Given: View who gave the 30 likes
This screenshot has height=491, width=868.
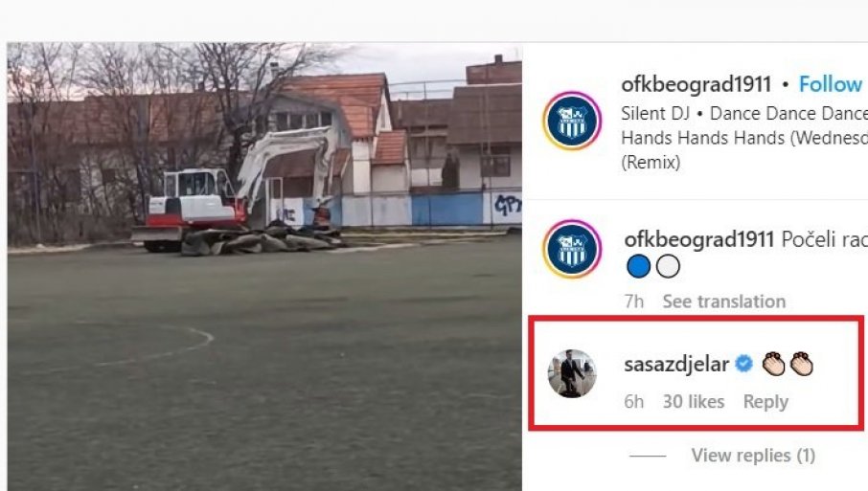Looking at the screenshot, I should [694, 401].
